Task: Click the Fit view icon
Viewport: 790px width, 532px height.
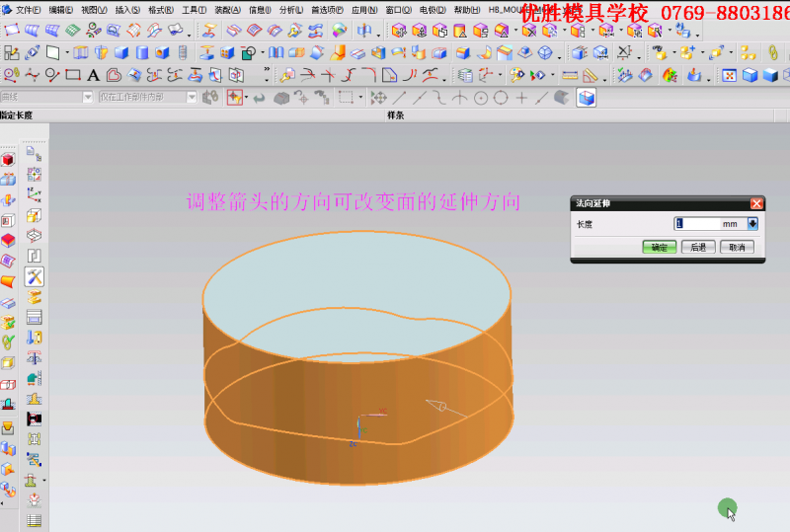Action: (x=729, y=76)
